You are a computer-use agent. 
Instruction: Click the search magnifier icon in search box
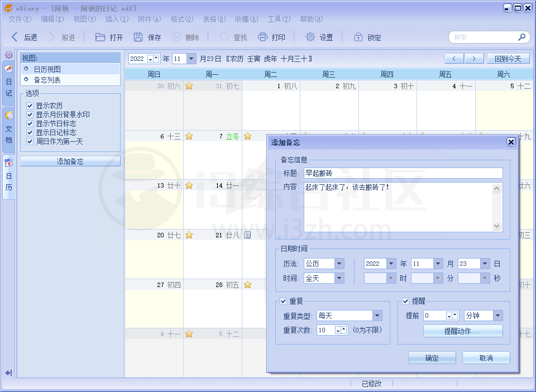521,37
